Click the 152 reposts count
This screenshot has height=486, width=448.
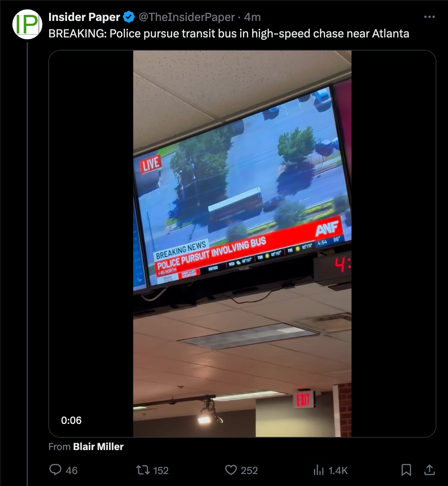click(x=161, y=470)
